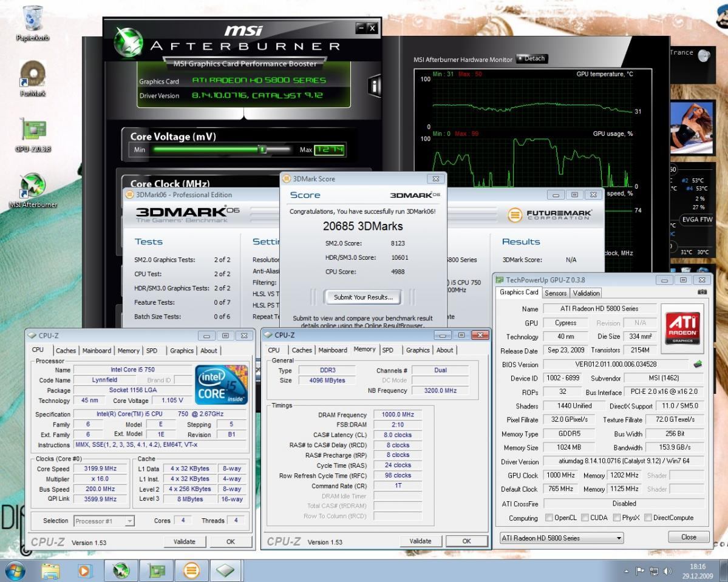Open the Processor #1 selection dropdown
Viewport: 728px width, 582px height.
(x=104, y=521)
